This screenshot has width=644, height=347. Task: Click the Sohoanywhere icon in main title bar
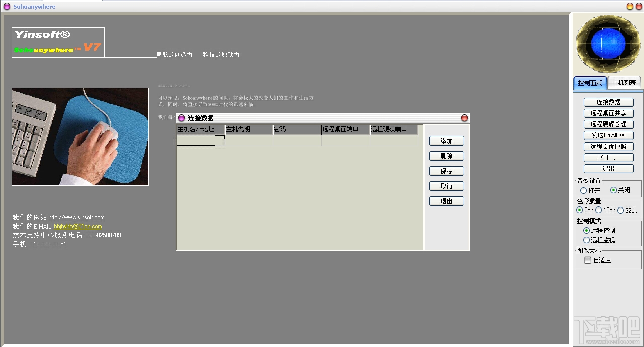pos(6,6)
